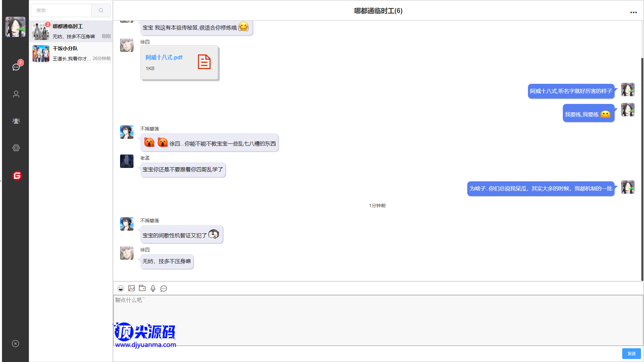Open messages icon in left sidebar
The image size is (644, 362).
point(16,67)
